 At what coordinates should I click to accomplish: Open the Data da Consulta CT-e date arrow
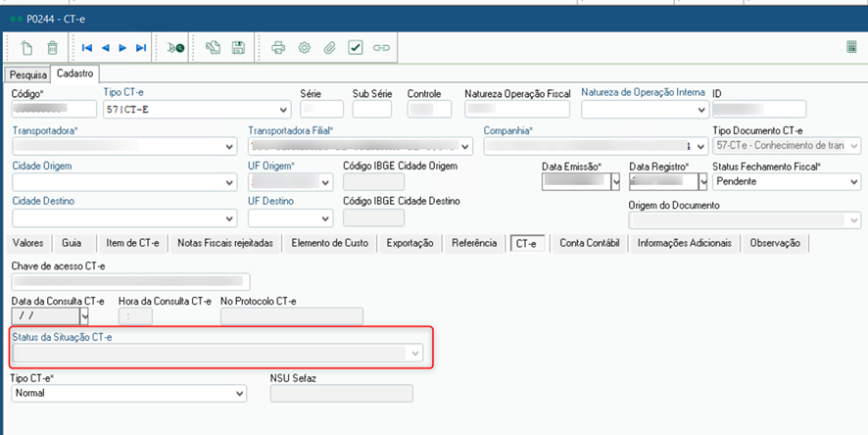pos(84,316)
